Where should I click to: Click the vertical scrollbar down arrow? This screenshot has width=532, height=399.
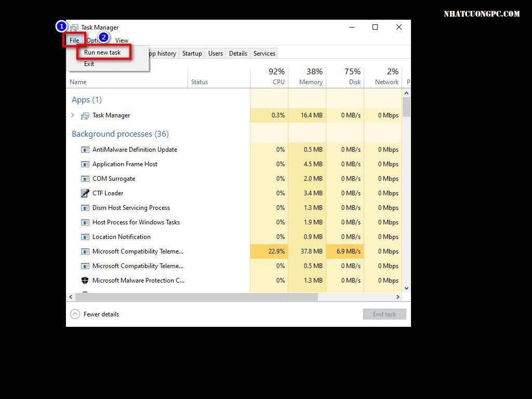[x=406, y=288]
